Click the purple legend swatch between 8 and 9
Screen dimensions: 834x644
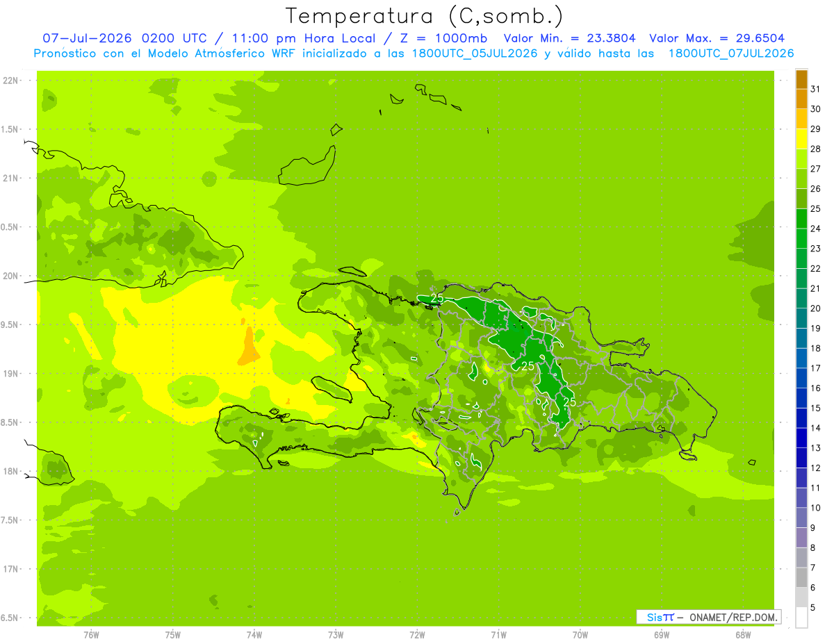point(801,538)
